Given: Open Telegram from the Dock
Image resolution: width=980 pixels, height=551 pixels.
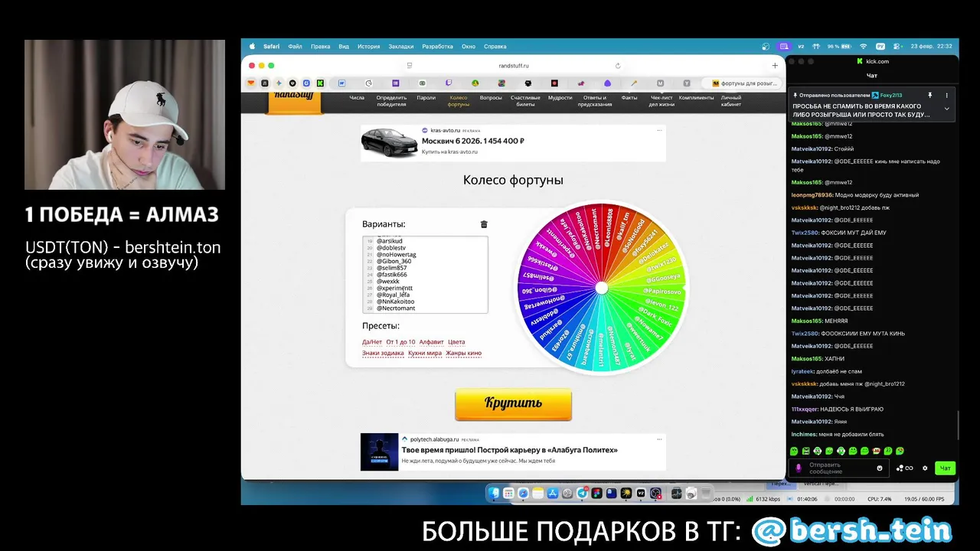Looking at the screenshot, I should pyautogui.click(x=582, y=494).
